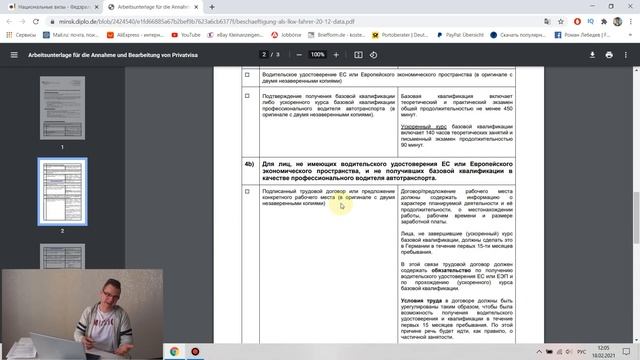Tick the Подтверждение получения базовой квалификации checkbox
Screen dimensions: 640x360
[247, 96]
